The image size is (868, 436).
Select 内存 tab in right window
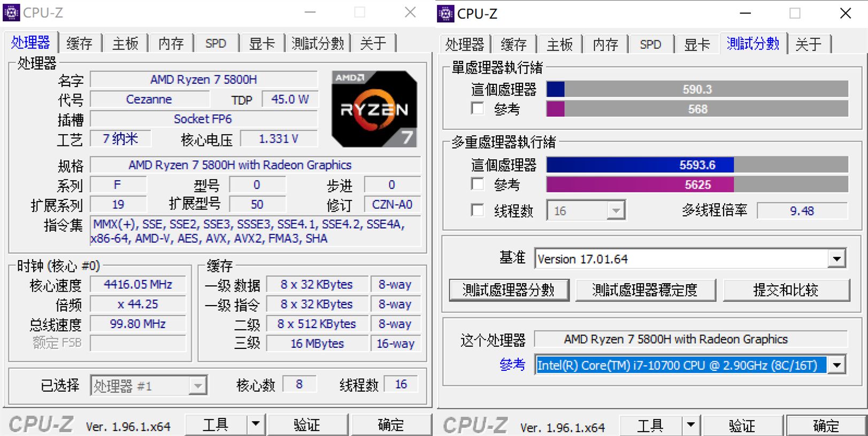point(606,44)
